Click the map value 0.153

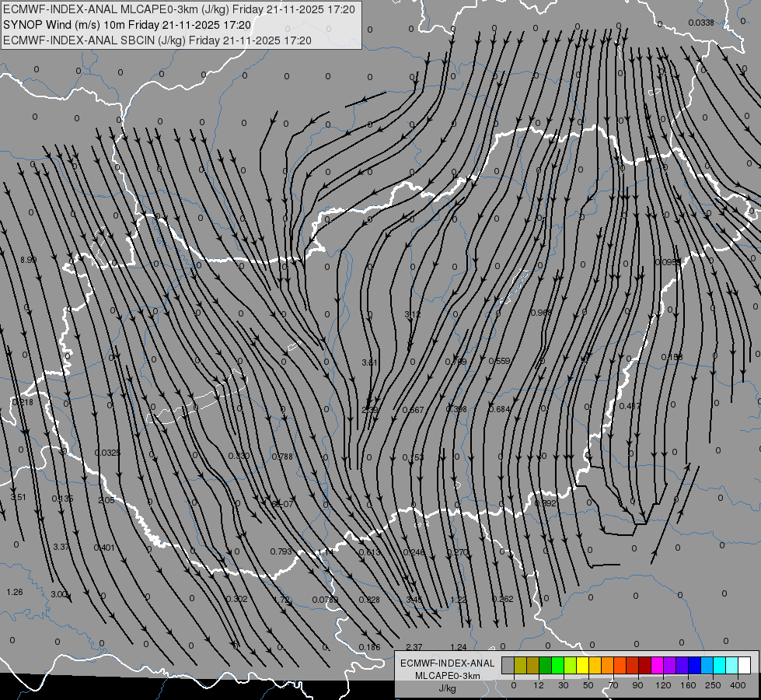[x=413, y=457]
